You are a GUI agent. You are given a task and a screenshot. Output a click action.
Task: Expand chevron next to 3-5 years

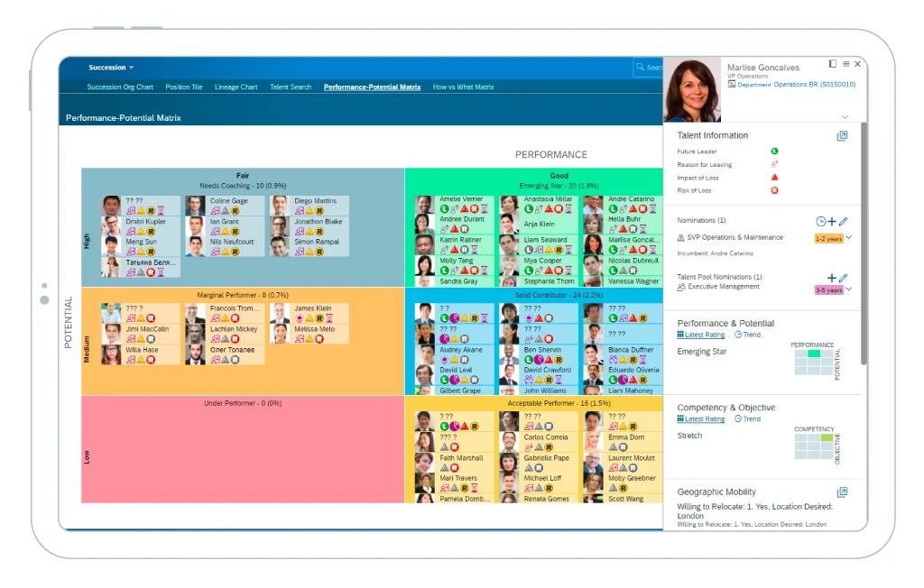click(848, 289)
